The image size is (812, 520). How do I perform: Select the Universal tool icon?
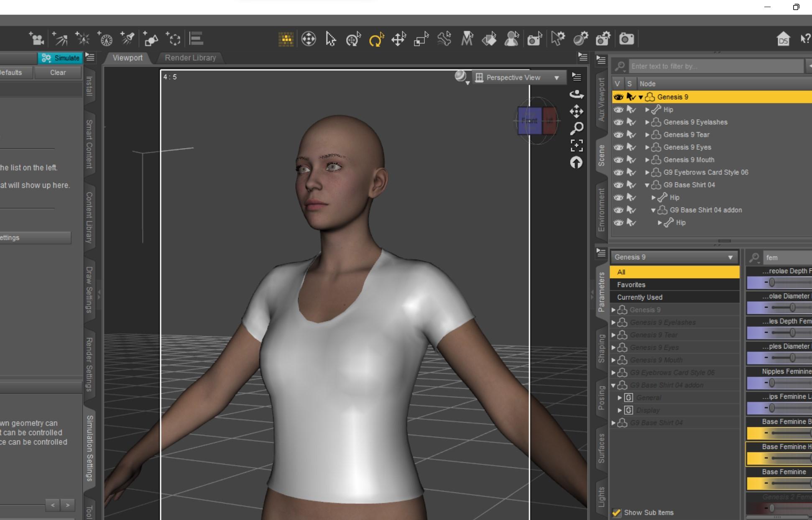(353, 39)
